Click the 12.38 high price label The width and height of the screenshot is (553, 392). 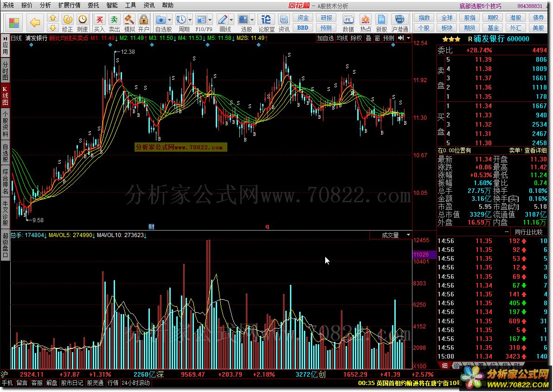tap(128, 52)
